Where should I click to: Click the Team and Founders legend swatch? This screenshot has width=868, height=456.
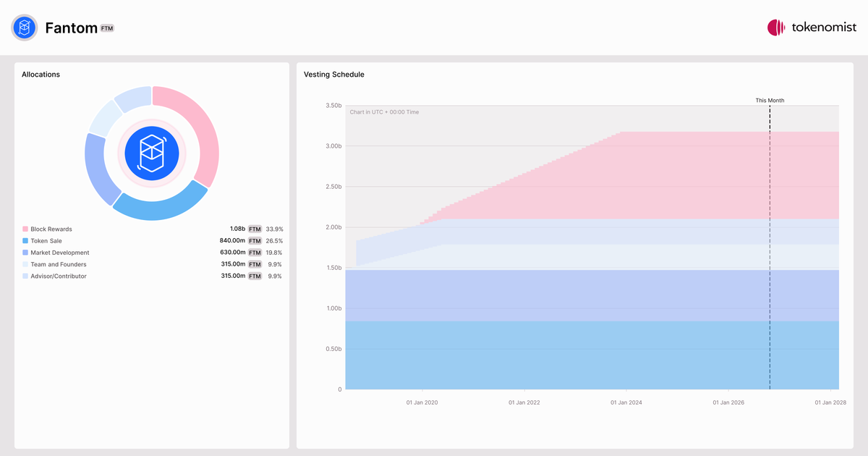[25, 264]
